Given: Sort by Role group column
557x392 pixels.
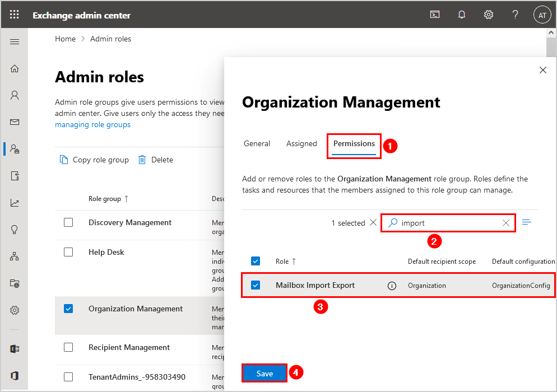Looking at the screenshot, I should (108, 199).
